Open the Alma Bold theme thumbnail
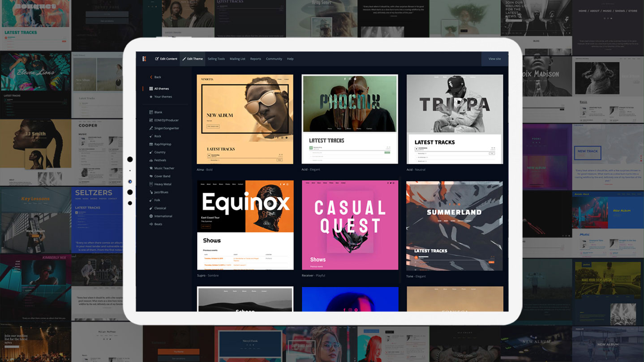This screenshot has height=362, width=644. (245, 119)
